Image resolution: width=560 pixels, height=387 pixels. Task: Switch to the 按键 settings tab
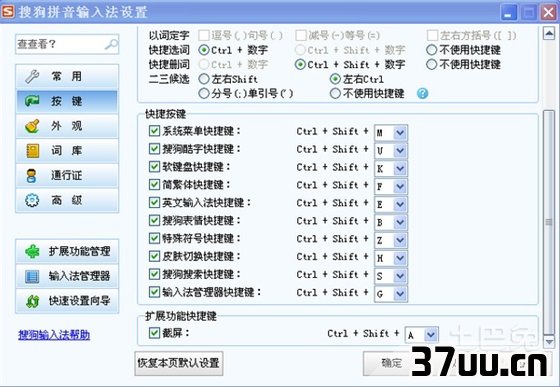67,101
